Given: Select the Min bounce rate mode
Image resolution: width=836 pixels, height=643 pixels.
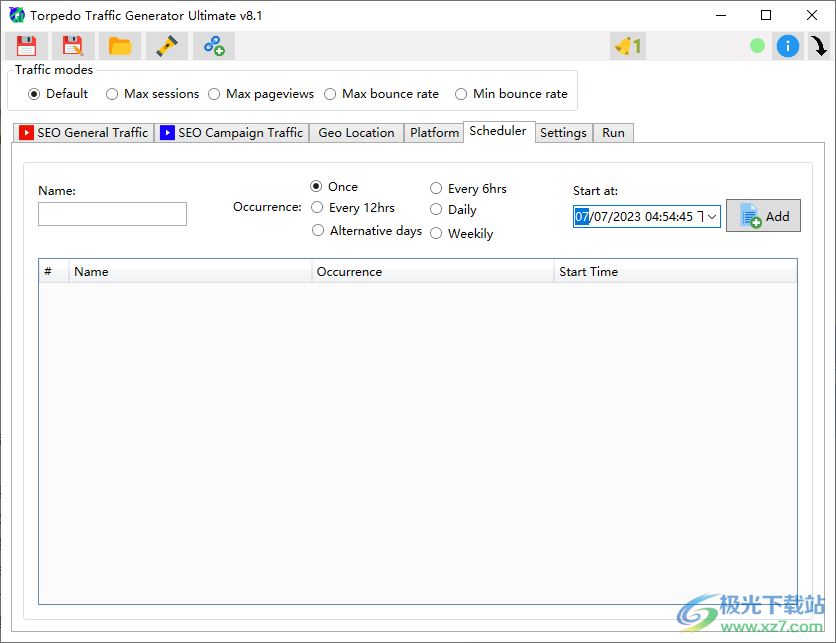Looking at the screenshot, I should 461,94.
